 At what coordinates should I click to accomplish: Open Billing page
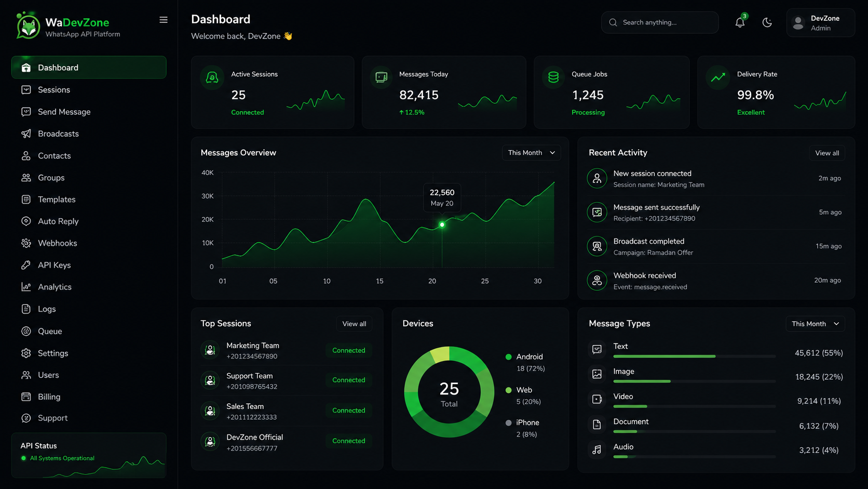tap(89, 397)
